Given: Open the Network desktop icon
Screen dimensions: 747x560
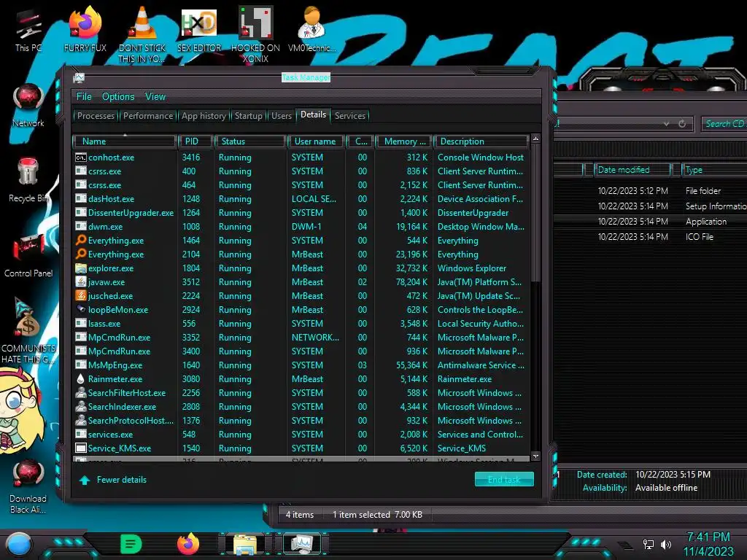Looking at the screenshot, I should pyautogui.click(x=28, y=106).
